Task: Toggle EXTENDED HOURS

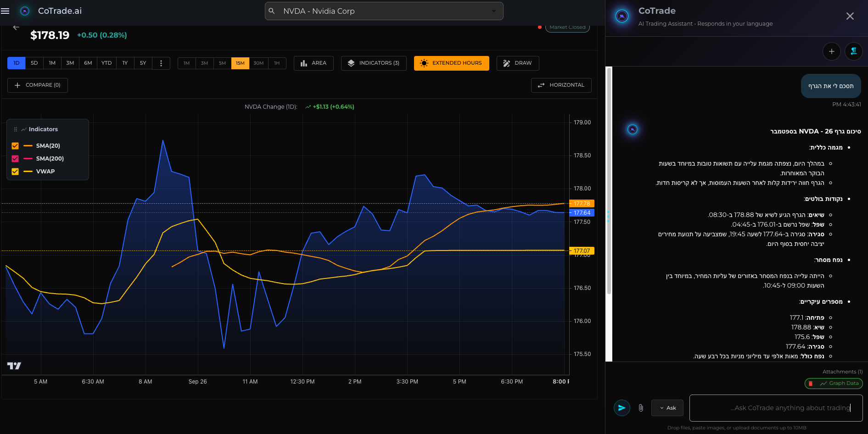Action: [x=451, y=63]
